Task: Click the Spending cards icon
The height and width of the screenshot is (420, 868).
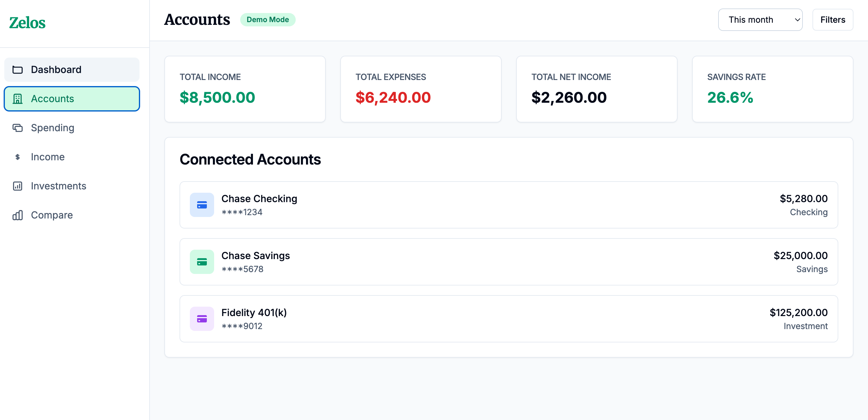Action: [18, 128]
